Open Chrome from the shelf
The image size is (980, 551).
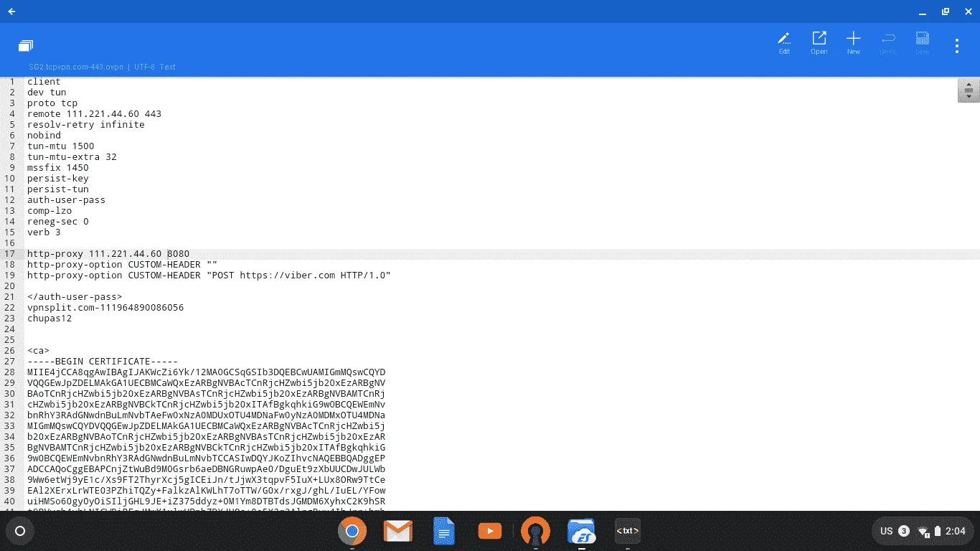click(x=352, y=532)
